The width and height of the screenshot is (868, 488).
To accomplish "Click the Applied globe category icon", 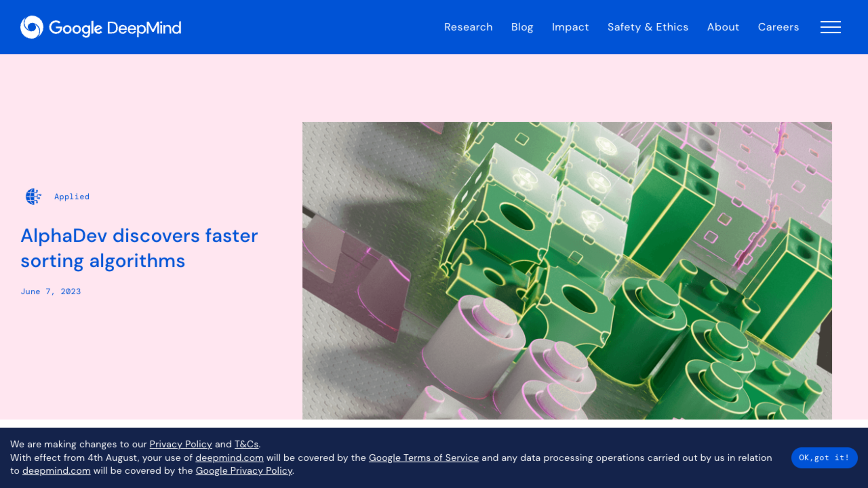I will [33, 196].
